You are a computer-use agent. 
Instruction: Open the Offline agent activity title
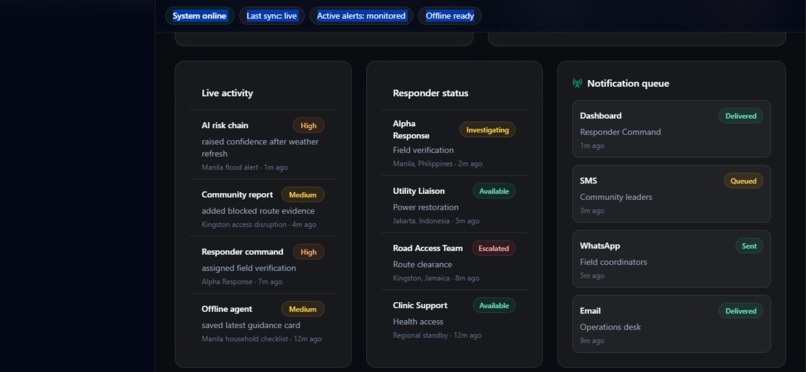227,309
